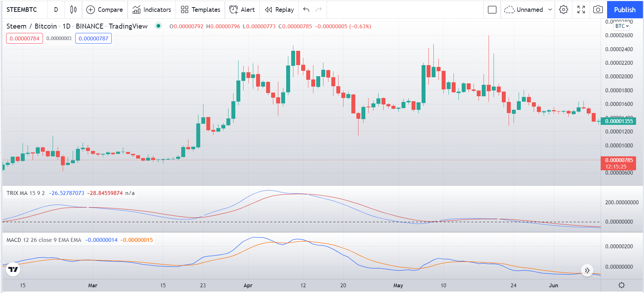Click the 12 date label in April

point(303,285)
